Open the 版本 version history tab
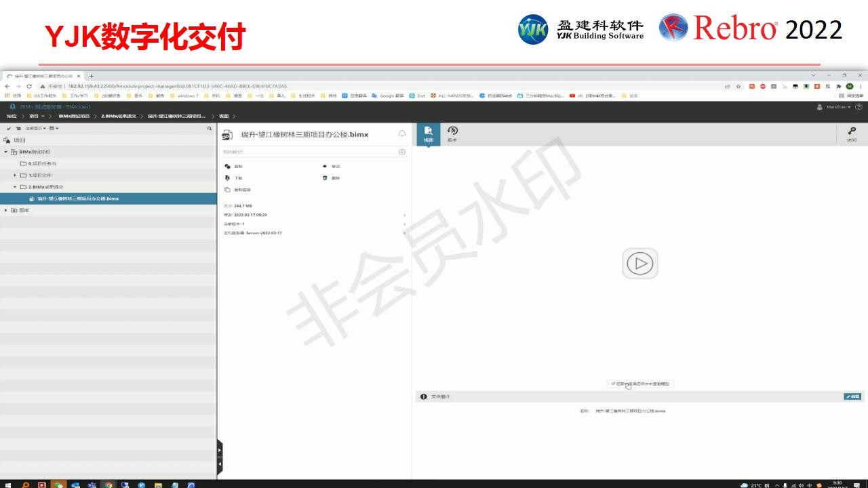Screen dimensions: 868x488 452,134
